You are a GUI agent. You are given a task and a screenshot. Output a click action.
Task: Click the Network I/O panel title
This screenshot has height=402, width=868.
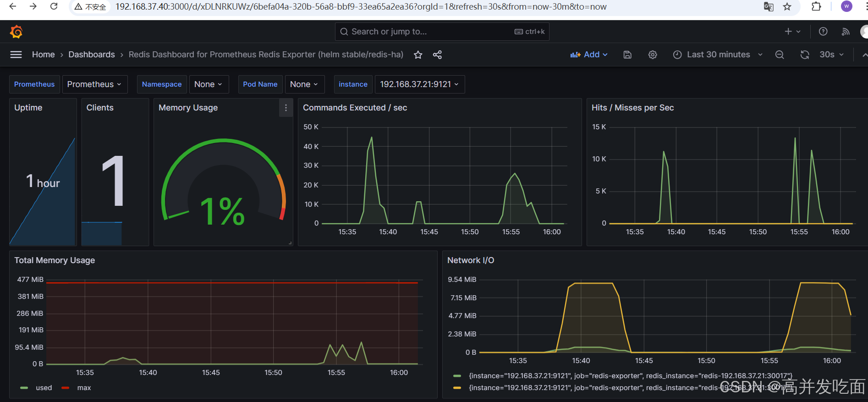pos(471,260)
